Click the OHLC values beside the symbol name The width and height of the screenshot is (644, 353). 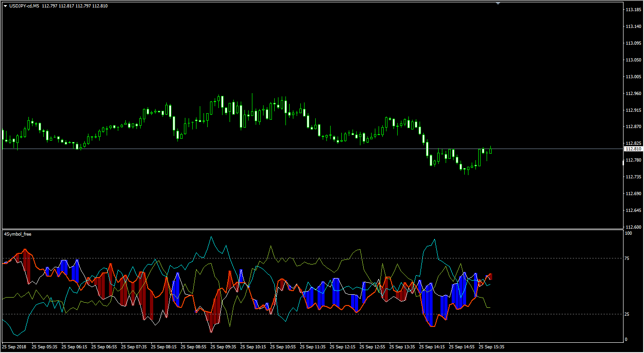pyautogui.click(x=75, y=6)
